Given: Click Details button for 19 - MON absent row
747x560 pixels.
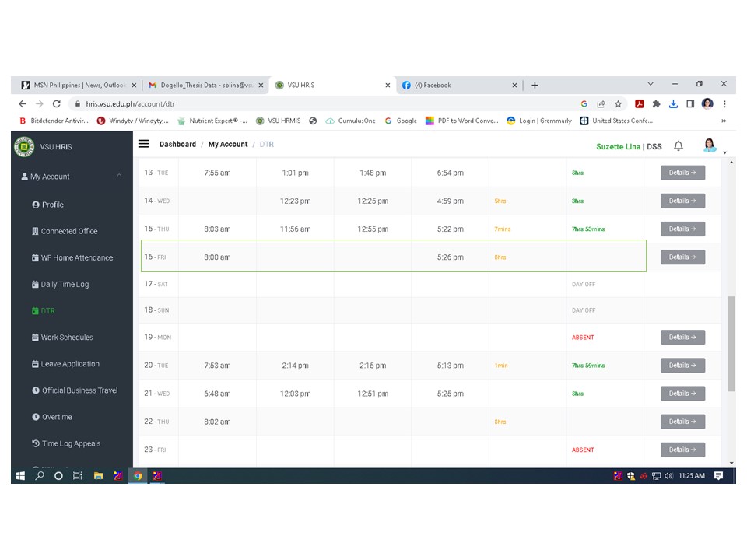Looking at the screenshot, I should point(682,338).
